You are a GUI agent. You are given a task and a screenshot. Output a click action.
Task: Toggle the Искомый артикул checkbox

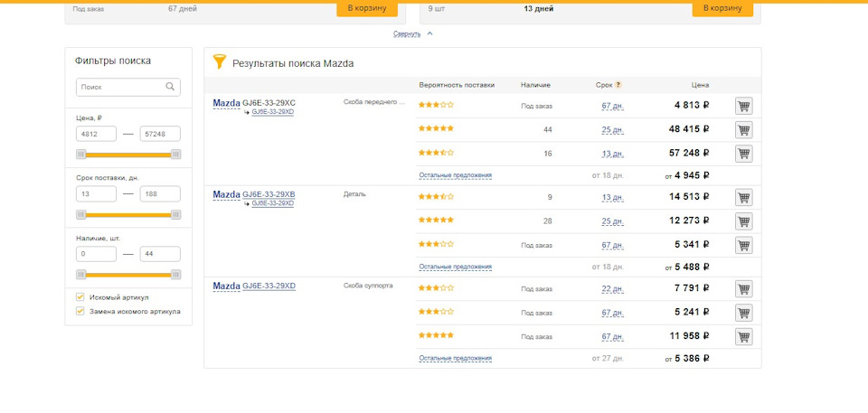(x=80, y=296)
